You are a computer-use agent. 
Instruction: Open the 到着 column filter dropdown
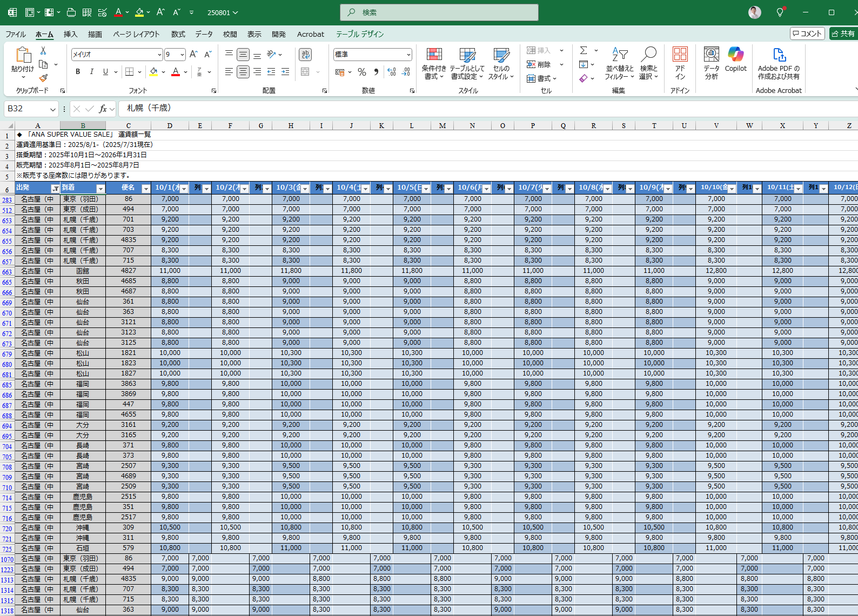point(100,189)
